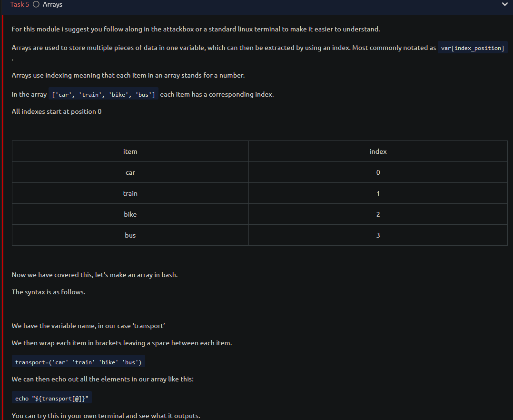
Task: Click the 'All indexes start at position 0' text
Action: click(x=57, y=111)
